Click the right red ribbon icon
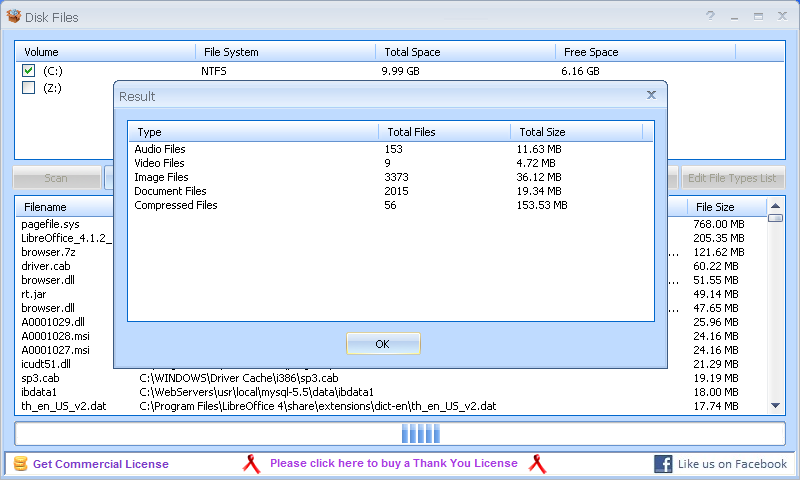Image resolution: width=800 pixels, height=480 pixels. (537, 464)
